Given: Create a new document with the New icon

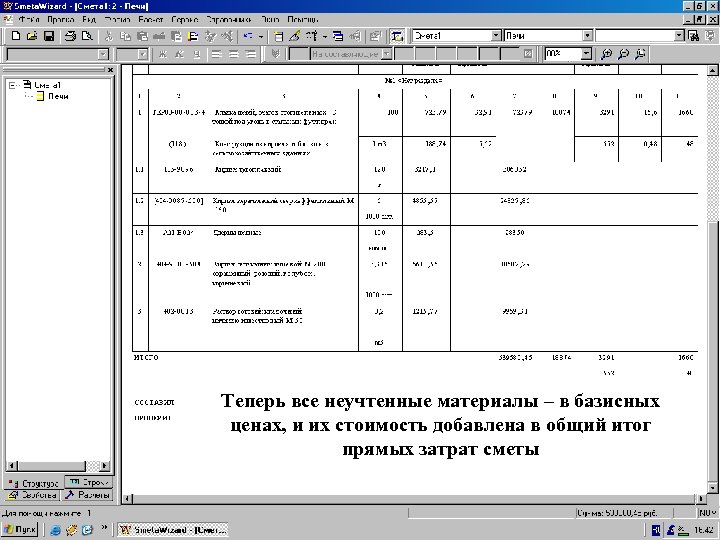Looking at the screenshot, I should tap(16, 36).
